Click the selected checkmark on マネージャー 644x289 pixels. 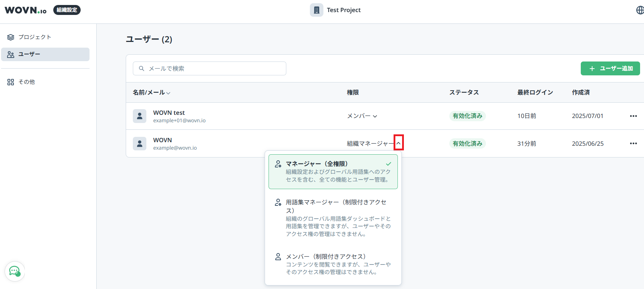[389, 164]
